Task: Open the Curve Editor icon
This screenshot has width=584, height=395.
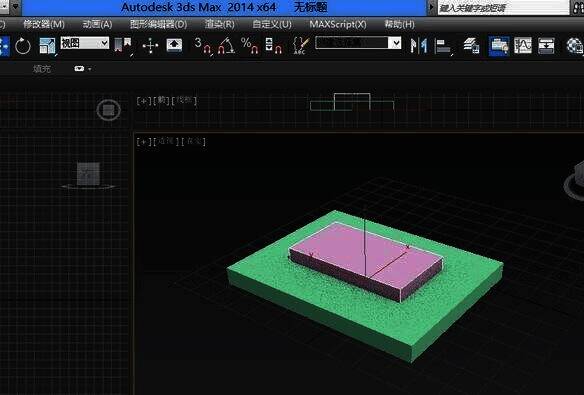Action: pos(523,46)
